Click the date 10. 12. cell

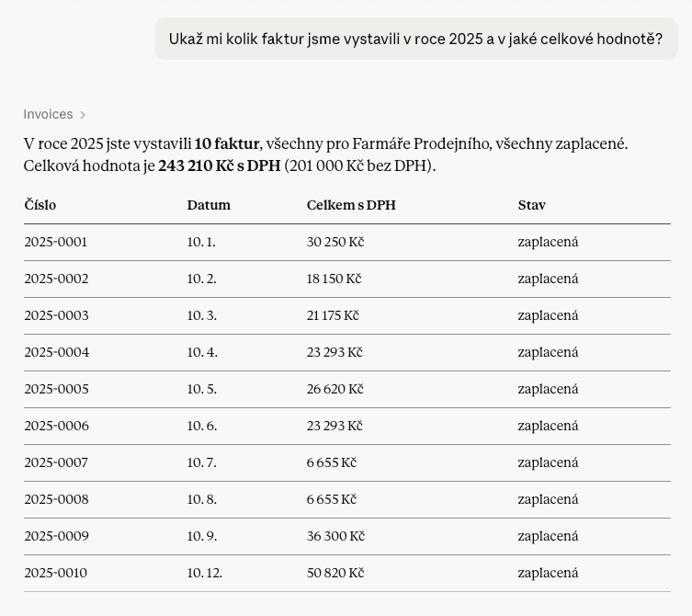click(x=205, y=573)
